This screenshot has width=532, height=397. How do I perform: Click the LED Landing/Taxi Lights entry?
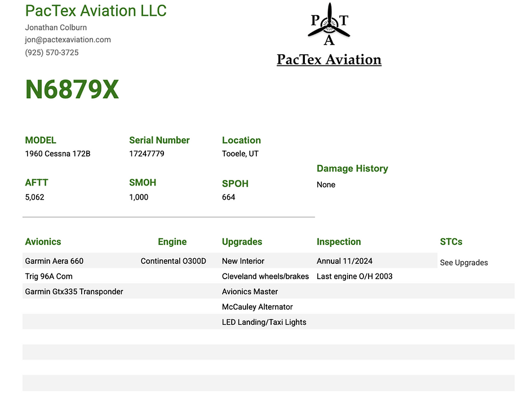click(x=264, y=322)
